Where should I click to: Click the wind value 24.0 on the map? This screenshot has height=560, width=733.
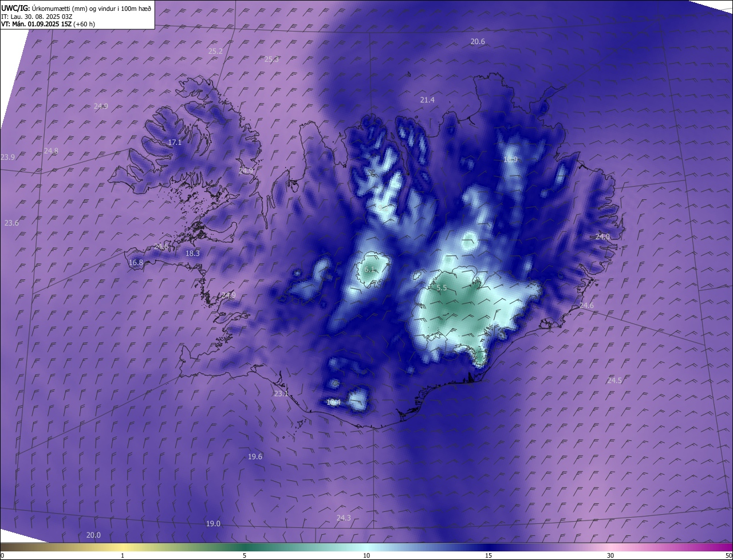[x=602, y=237]
